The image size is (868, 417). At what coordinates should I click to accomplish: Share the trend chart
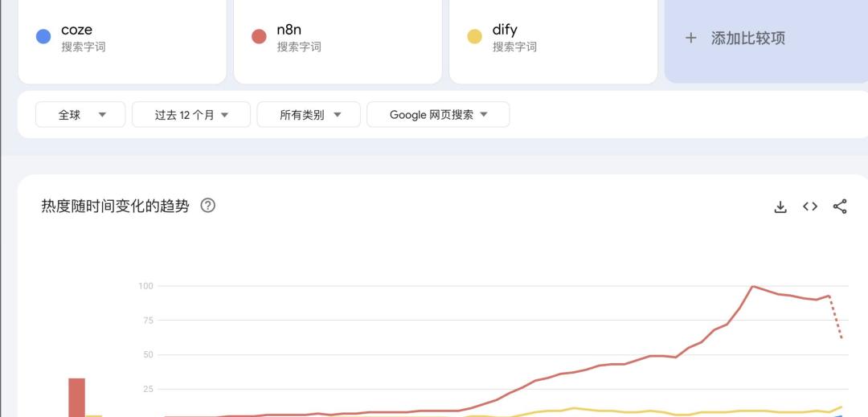(x=840, y=206)
